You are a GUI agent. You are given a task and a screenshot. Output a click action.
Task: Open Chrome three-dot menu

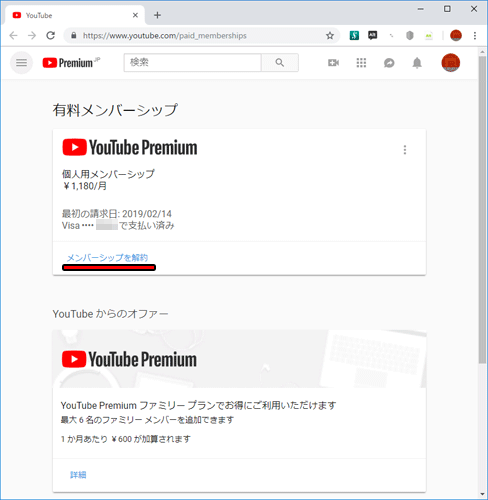475,35
